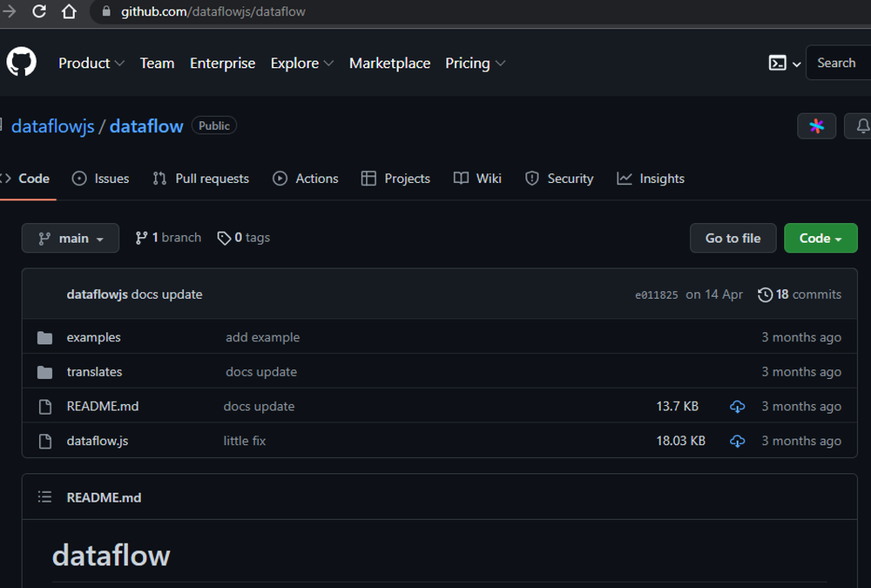The width and height of the screenshot is (871, 588).
Task: Open the 'little fix' commit message
Action: click(x=245, y=441)
